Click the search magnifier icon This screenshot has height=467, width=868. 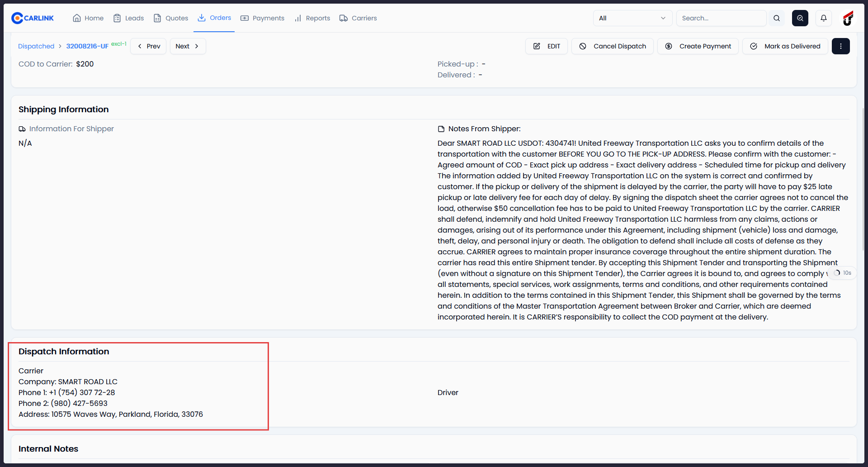pos(777,18)
